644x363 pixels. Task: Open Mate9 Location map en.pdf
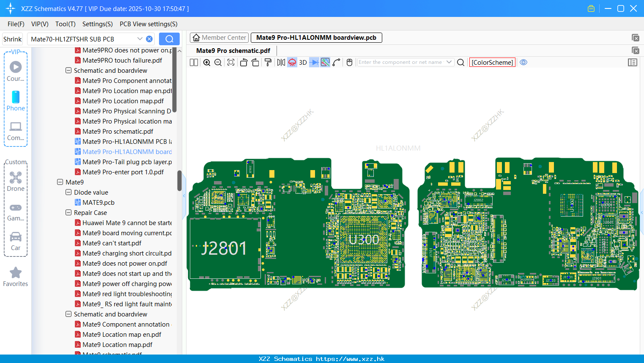tap(122, 335)
